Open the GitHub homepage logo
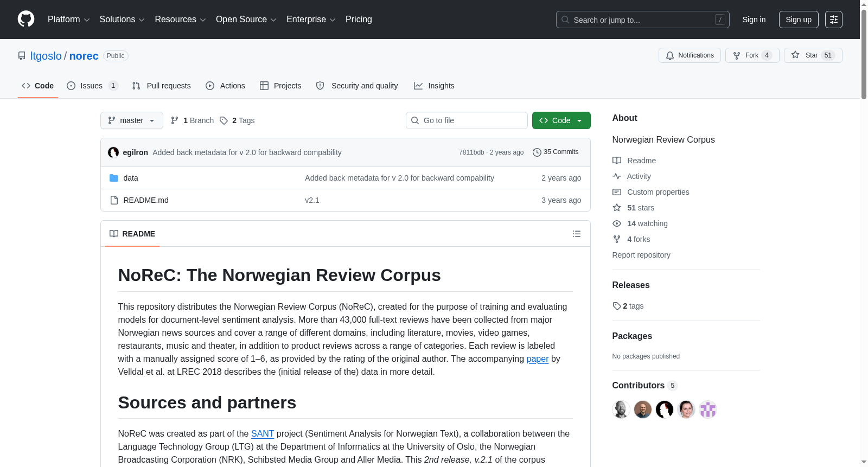This screenshot has height=467, width=868. point(26,19)
